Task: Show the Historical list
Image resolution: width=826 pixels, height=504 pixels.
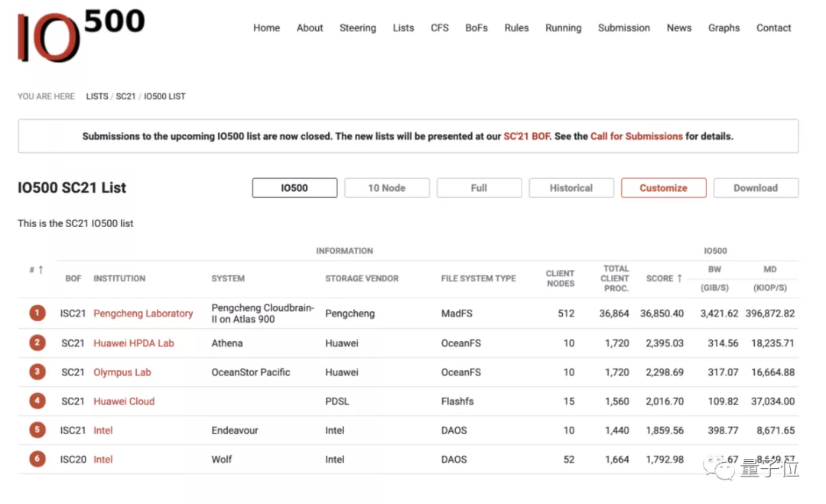Action: coord(571,188)
